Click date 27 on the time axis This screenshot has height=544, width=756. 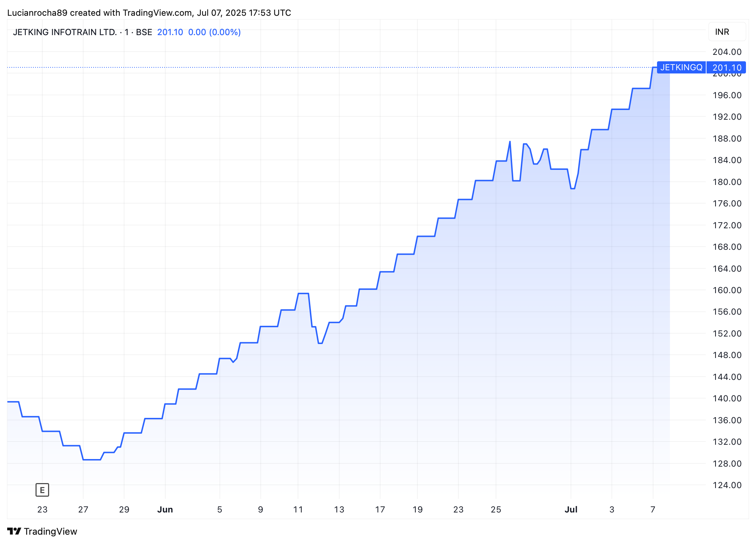click(83, 510)
